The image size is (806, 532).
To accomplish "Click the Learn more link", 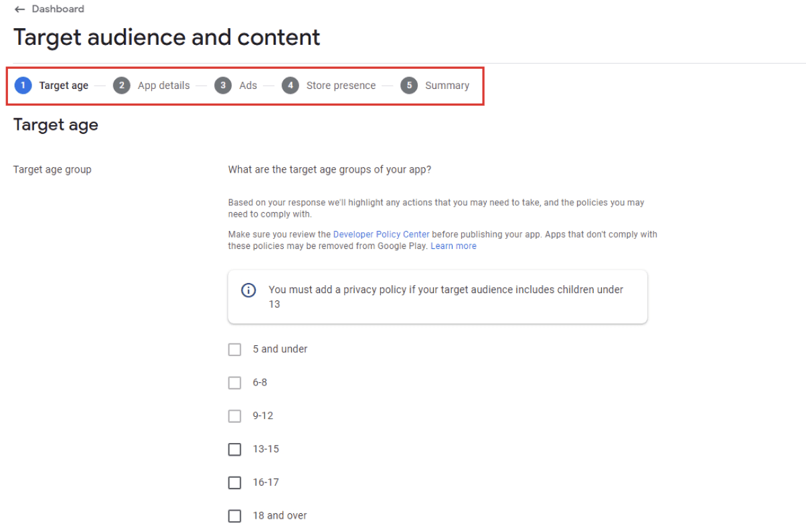I will coord(454,246).
